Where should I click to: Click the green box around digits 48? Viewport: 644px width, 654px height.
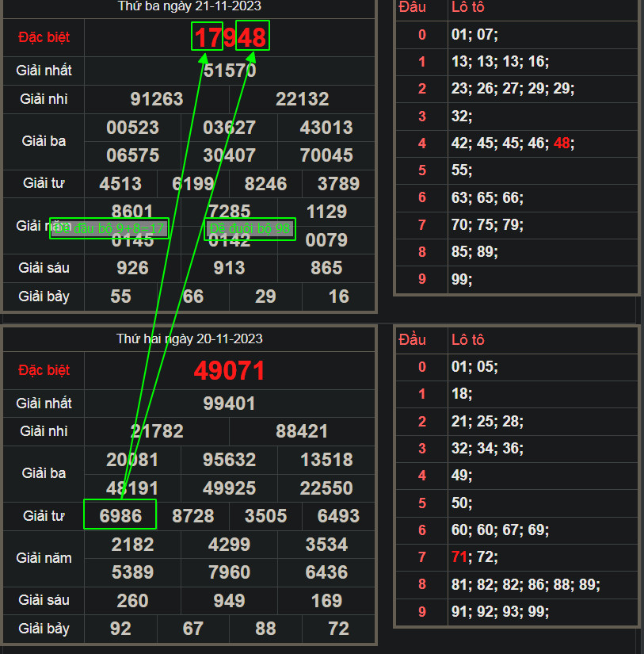click(253, 36)
